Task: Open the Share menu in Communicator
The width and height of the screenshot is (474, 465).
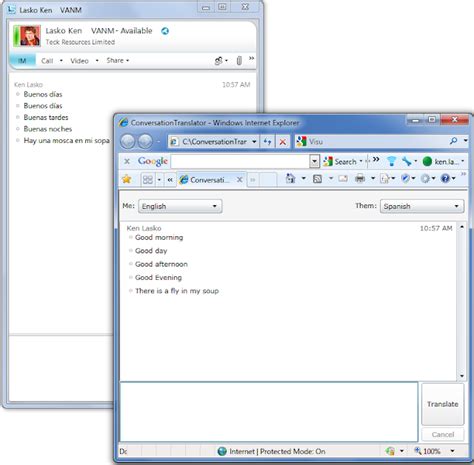Action: tap(118, 60)
